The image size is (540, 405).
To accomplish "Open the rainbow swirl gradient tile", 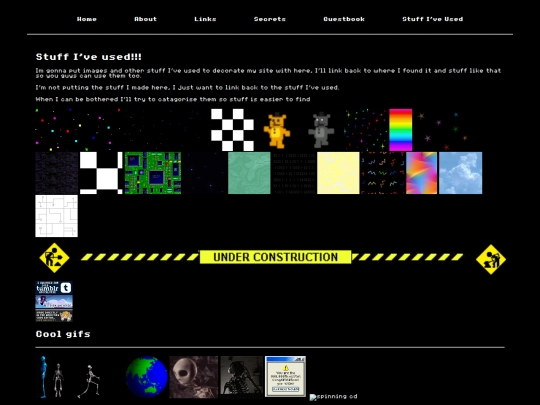I will click(422, 173).
